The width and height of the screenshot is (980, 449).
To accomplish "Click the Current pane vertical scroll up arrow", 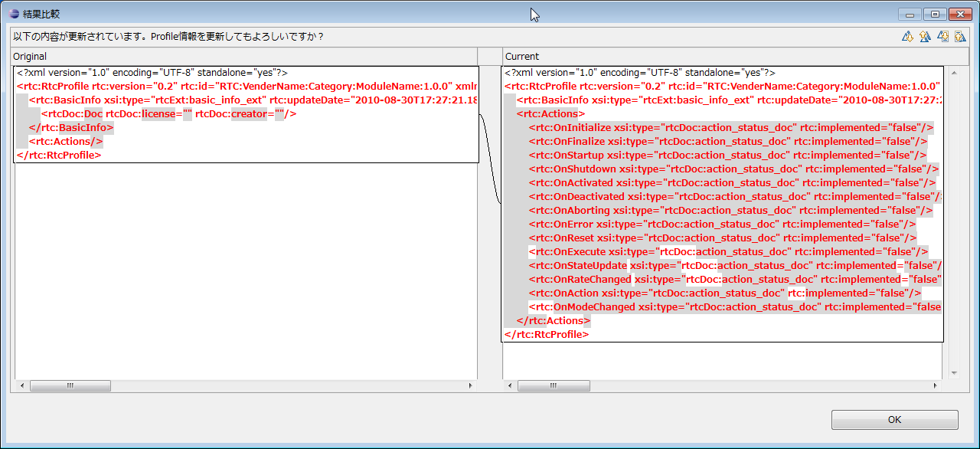I will click(x=954, y=72).
